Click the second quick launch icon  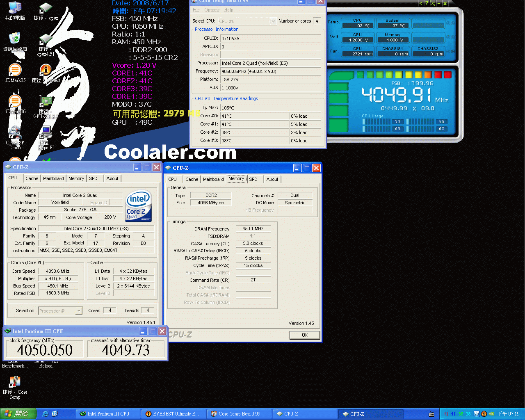click(x=55, y=414)
